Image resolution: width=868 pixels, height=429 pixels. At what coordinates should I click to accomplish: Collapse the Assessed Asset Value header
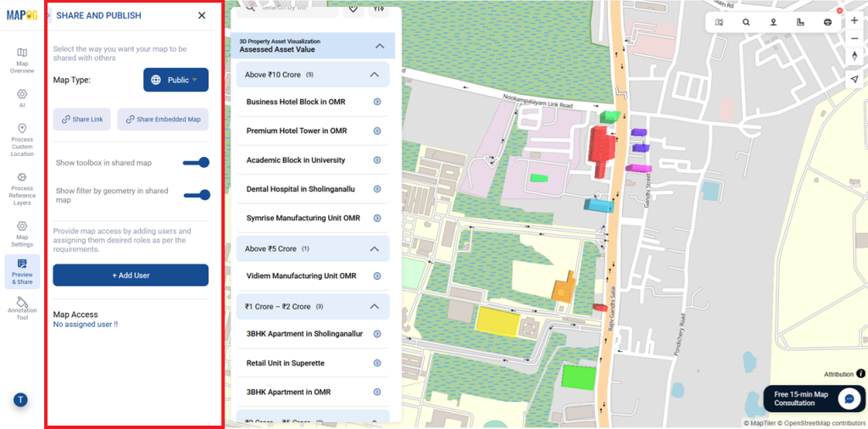tap(380, 46)
